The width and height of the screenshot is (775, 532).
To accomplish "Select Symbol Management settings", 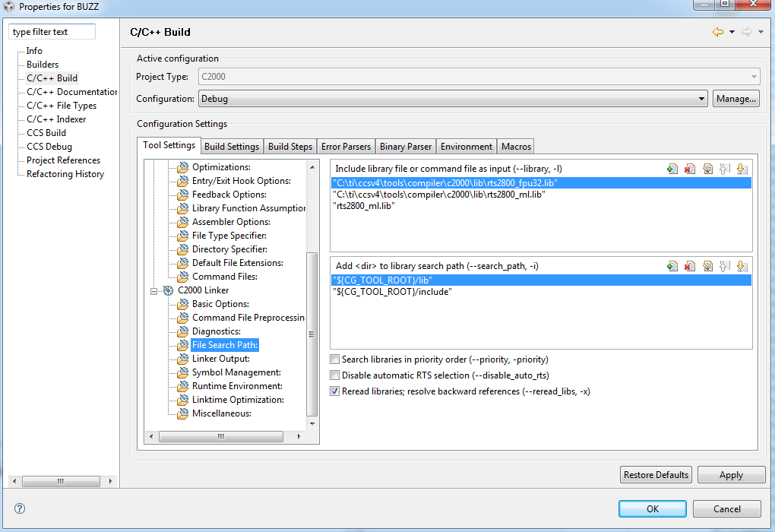I will tap(236, 373).
